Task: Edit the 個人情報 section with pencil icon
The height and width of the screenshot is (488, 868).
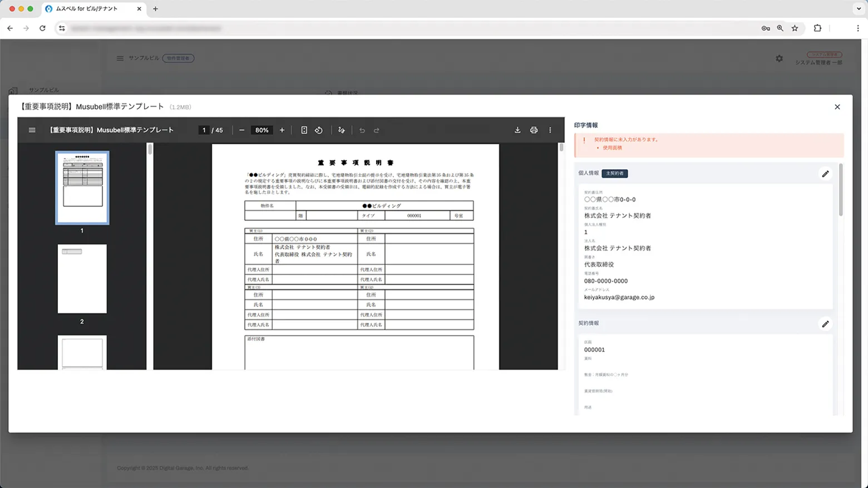Action: click(x=825, y=174)
